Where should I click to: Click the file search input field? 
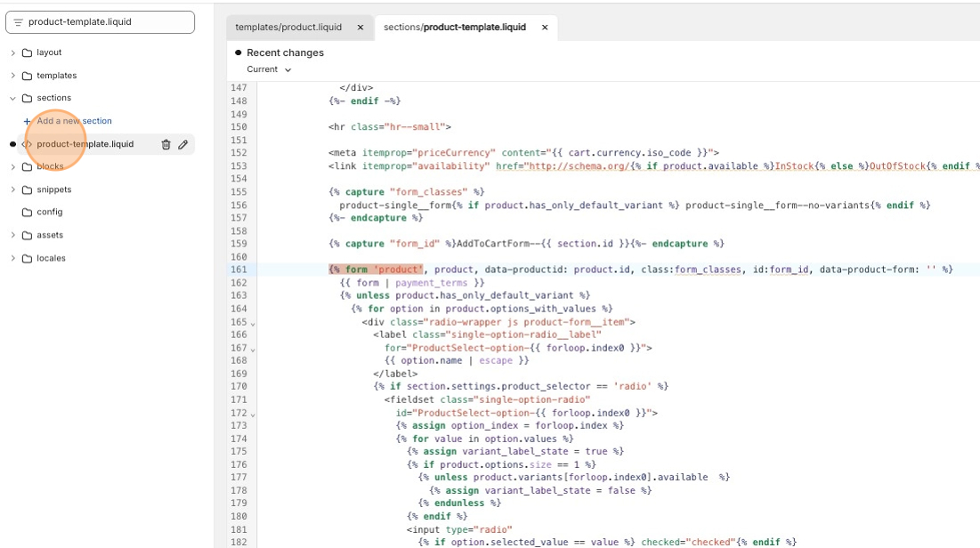coord(107,22)
